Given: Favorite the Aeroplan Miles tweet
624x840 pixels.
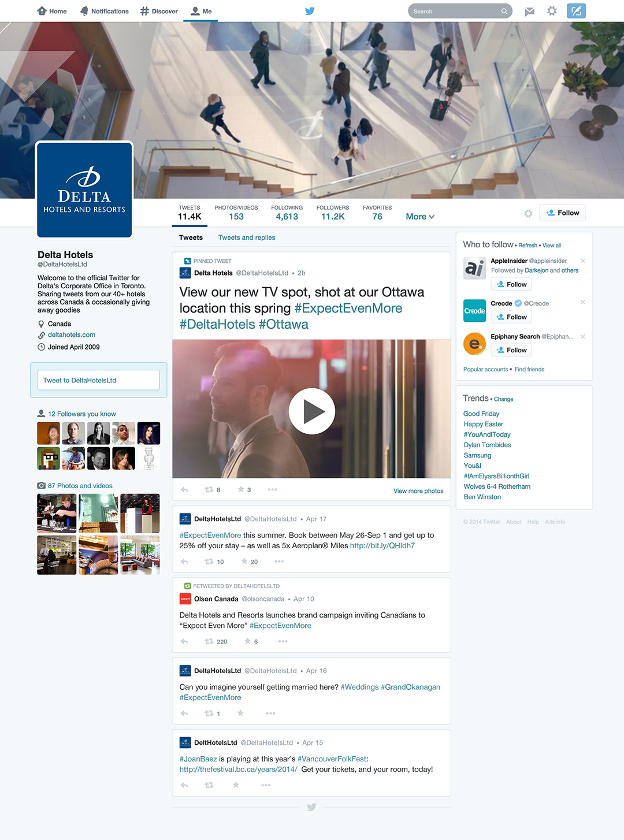Looking at the screenshot, I should (x=244, y=561).
